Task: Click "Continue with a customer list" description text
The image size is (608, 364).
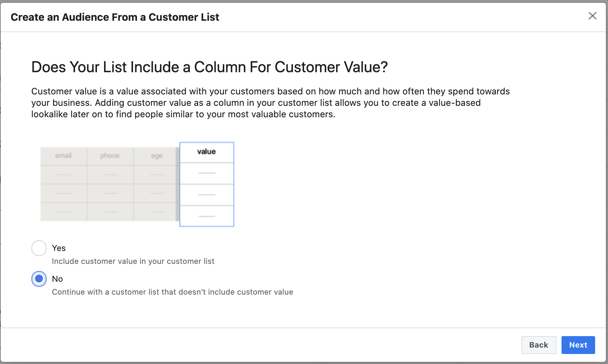Action: pyautogui.click(x=172, y=292)
